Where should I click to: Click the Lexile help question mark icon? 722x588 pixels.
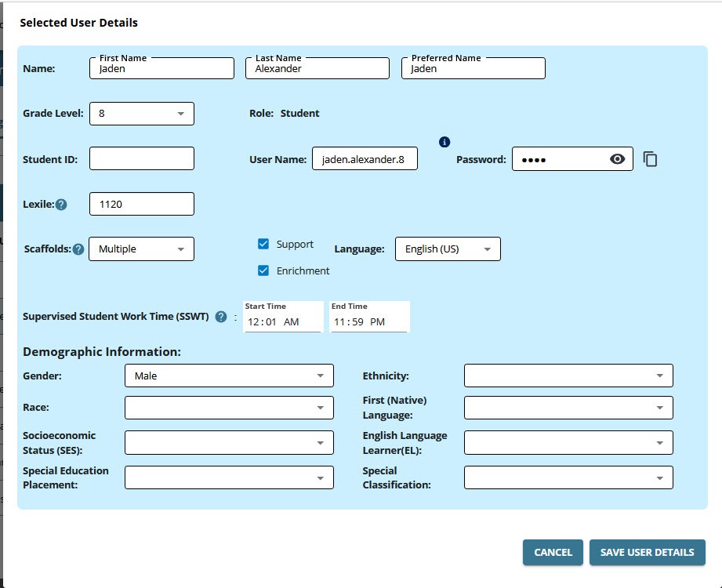point(61,205)
